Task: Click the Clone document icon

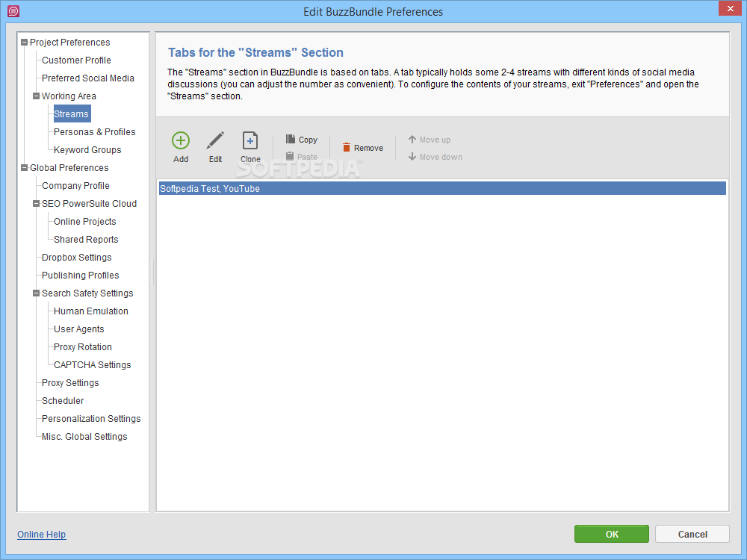Action: click(x=250, y=140)
